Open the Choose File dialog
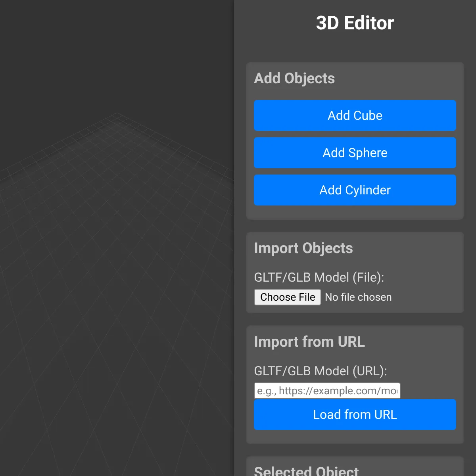The height and width of the screenshot is (476, 476). 287,297
